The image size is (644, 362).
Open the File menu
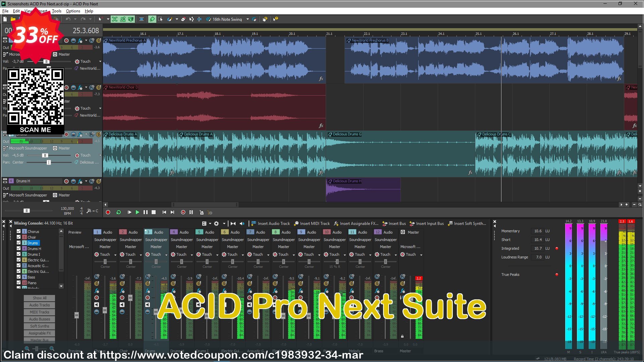click(x=5, y=11)
